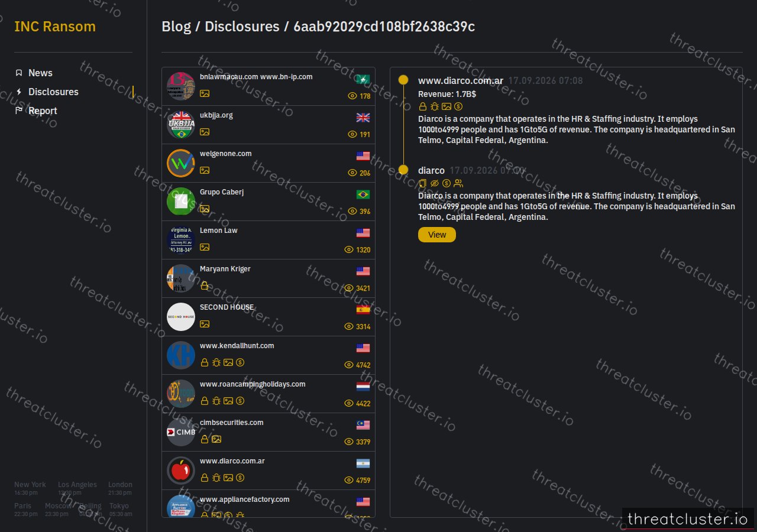The width and height of the screenshot is (757, 532).
Task: Click the dollar icon in www.diarco.com.ar list row
Action: click(240, 478)
